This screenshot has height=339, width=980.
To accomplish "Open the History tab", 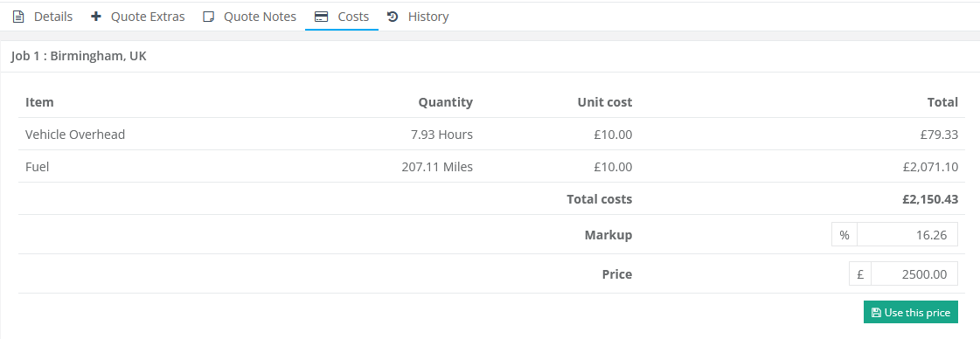I will click(x=418, y=17).
